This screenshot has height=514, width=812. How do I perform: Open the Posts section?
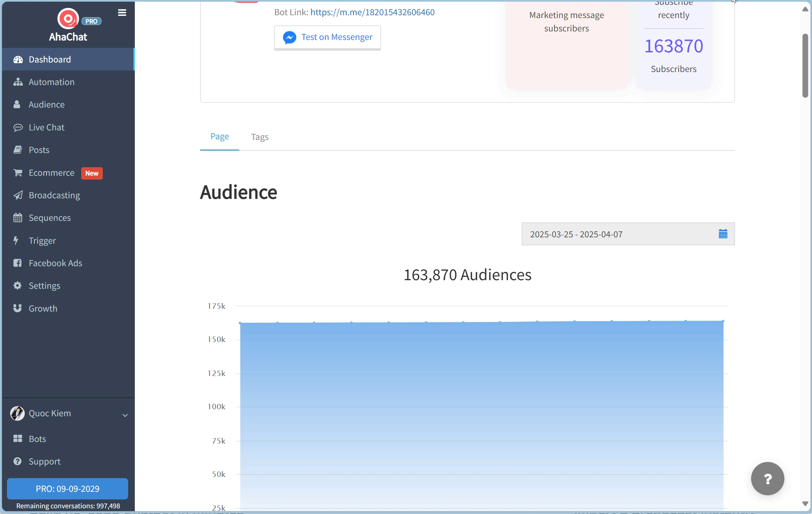[x=38, y=150]
